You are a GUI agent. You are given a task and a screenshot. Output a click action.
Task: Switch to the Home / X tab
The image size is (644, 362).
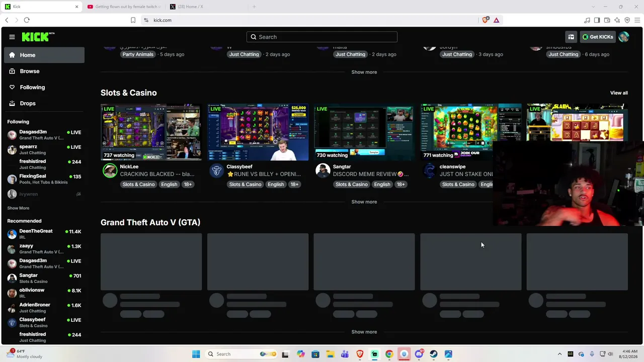click(206, 7)
